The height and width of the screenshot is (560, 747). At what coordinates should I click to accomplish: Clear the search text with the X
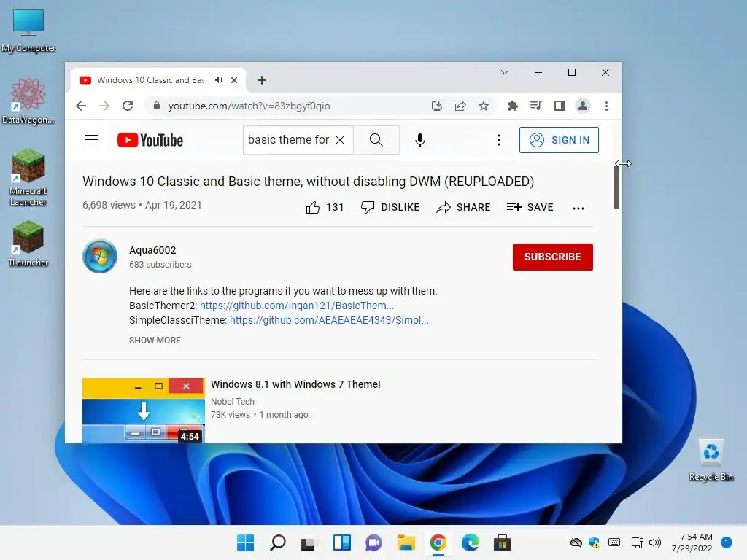tap(340, 139)
